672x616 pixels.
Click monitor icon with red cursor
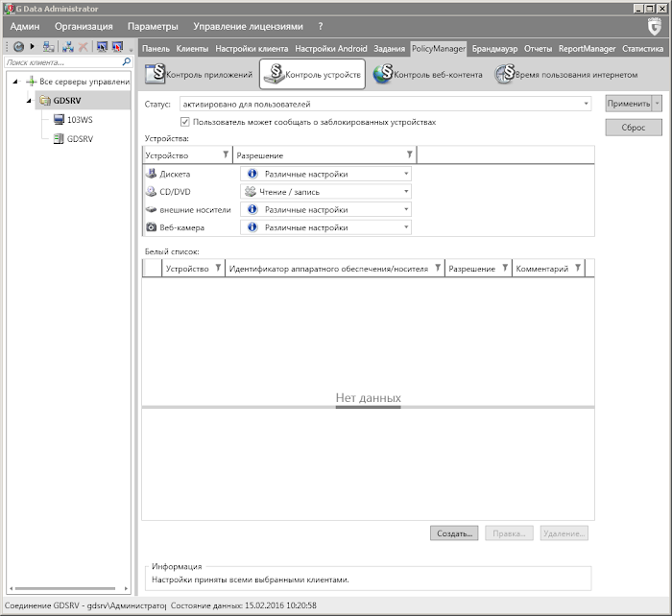(x=117, y=47)
